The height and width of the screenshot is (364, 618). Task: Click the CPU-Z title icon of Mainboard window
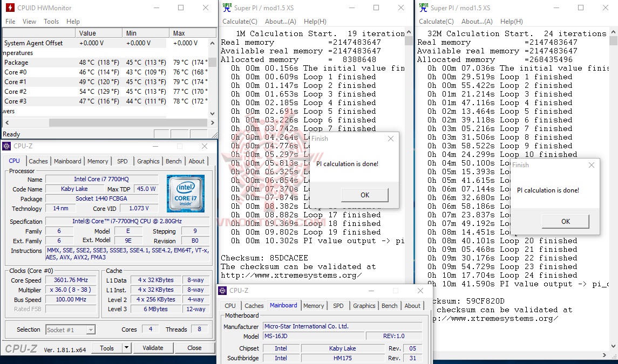(222, 291)
